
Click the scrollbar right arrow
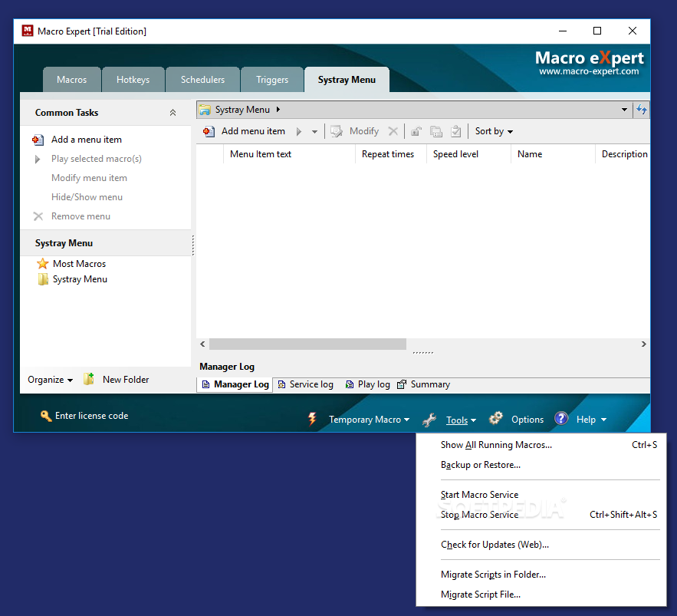point(644,344)
